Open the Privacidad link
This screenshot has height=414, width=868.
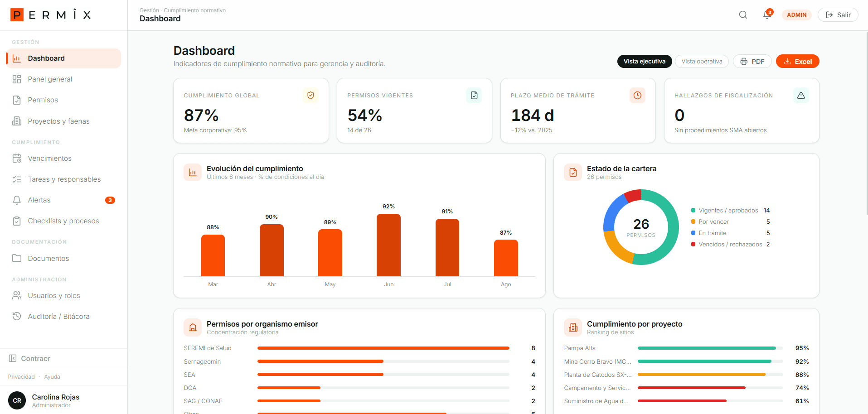[x=21, y=377]
